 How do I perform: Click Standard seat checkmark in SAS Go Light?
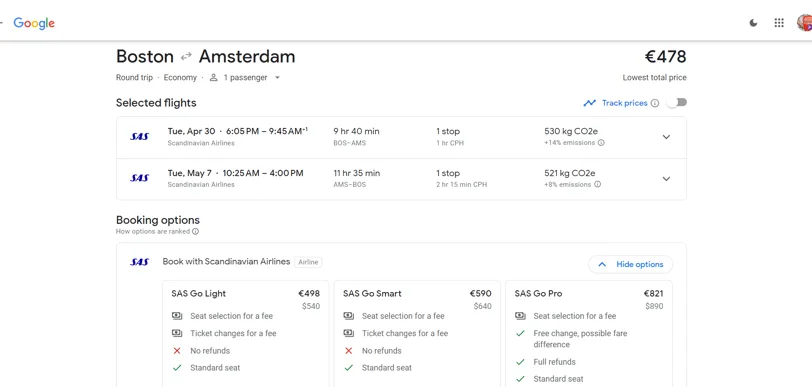click(177, 368)
